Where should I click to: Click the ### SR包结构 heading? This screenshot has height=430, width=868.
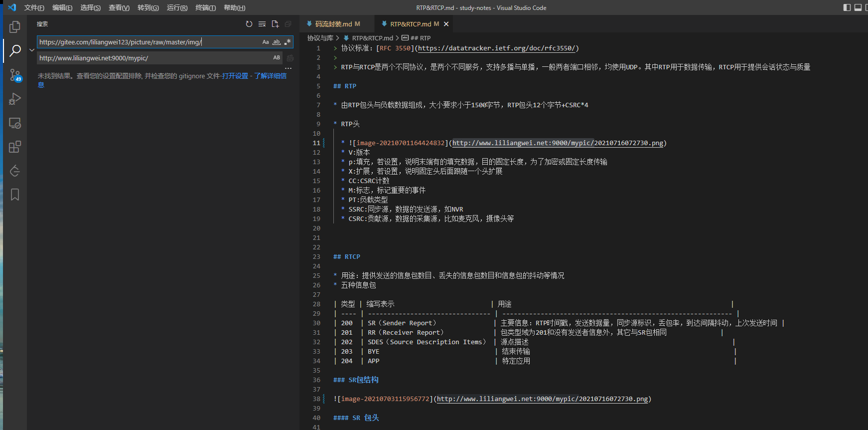pos(356,380)
